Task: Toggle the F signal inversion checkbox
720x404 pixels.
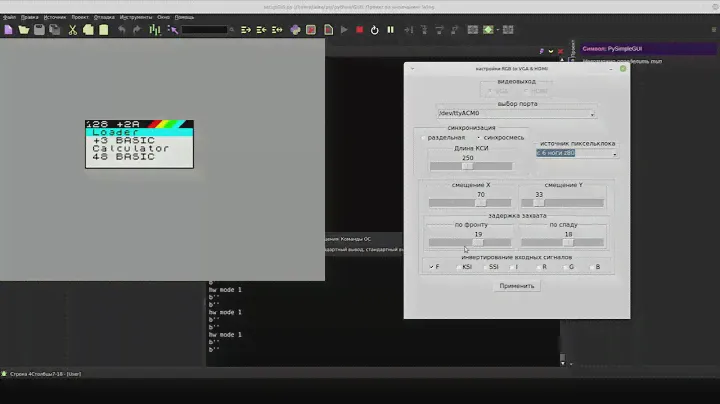Action: 429,267
